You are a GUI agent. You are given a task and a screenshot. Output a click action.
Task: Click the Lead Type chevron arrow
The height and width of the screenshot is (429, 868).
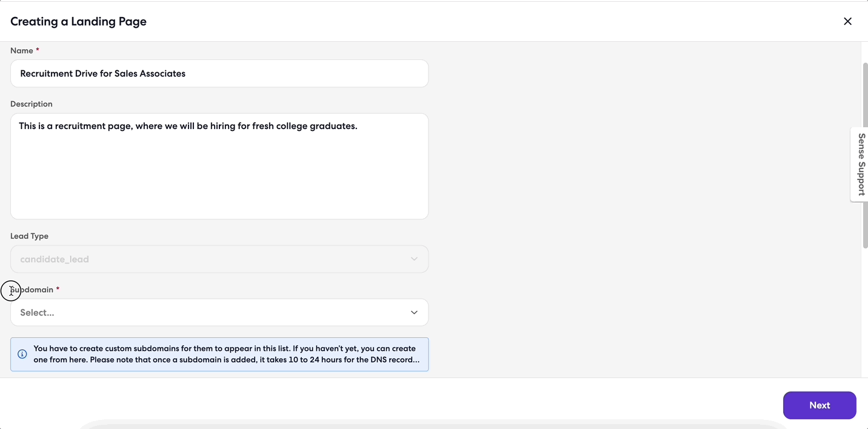414,259
